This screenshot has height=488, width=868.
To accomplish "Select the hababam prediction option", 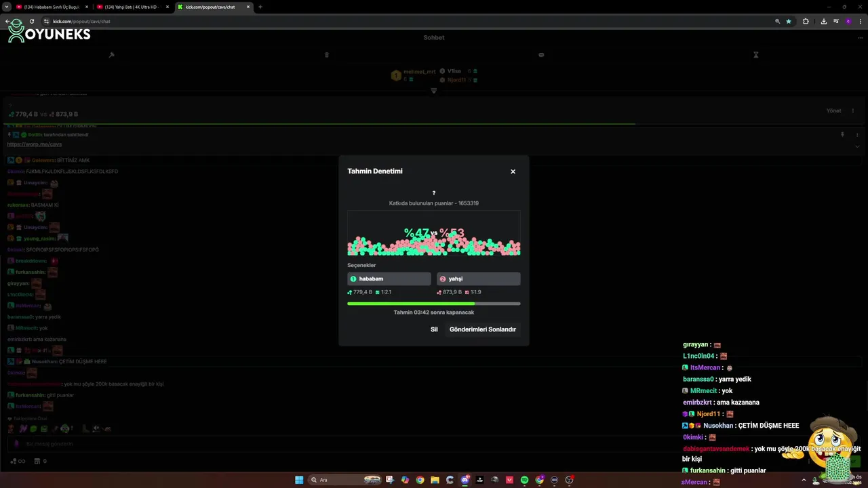I will (x=389, y=279).
